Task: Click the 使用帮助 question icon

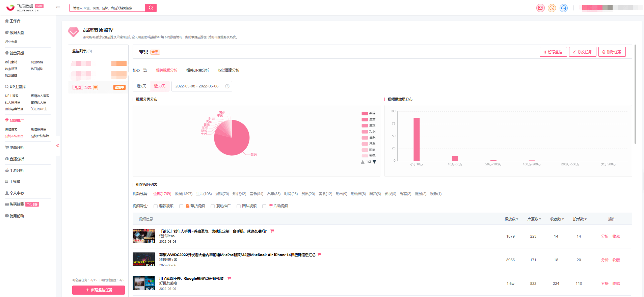Action: [7, 216]
